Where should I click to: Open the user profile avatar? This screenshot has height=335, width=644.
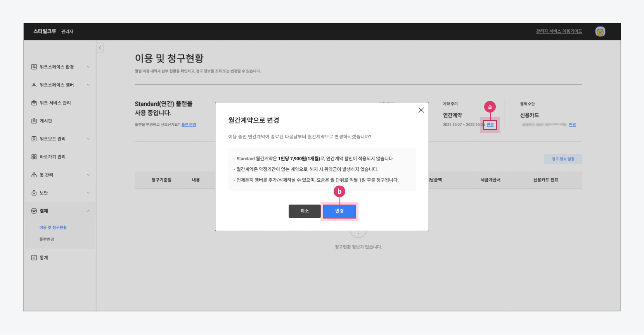(600, 31)
